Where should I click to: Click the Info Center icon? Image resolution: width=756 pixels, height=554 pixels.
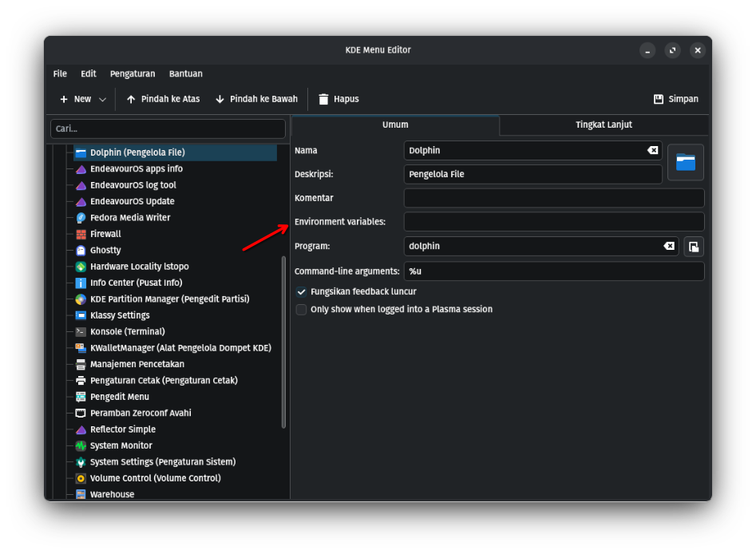tap(81, 283)
